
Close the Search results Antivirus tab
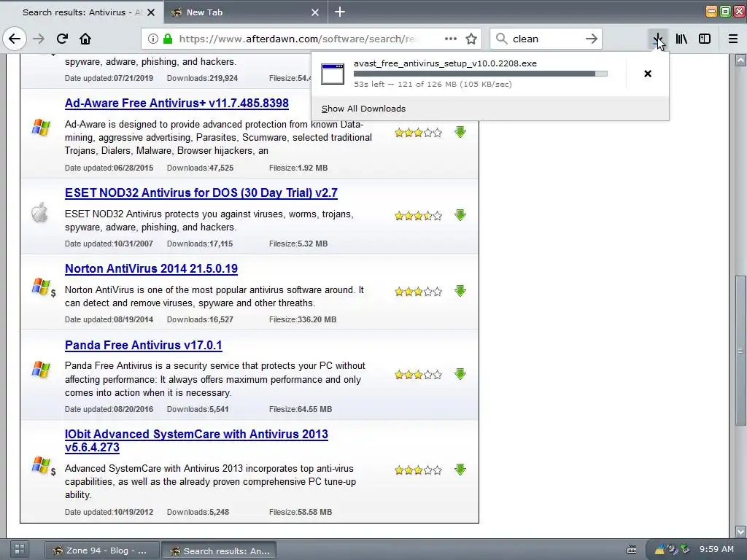[x=151, y=12]
